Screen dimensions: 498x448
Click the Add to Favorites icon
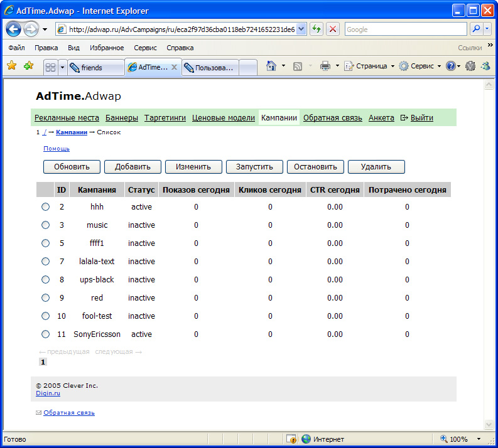point(28,66)
